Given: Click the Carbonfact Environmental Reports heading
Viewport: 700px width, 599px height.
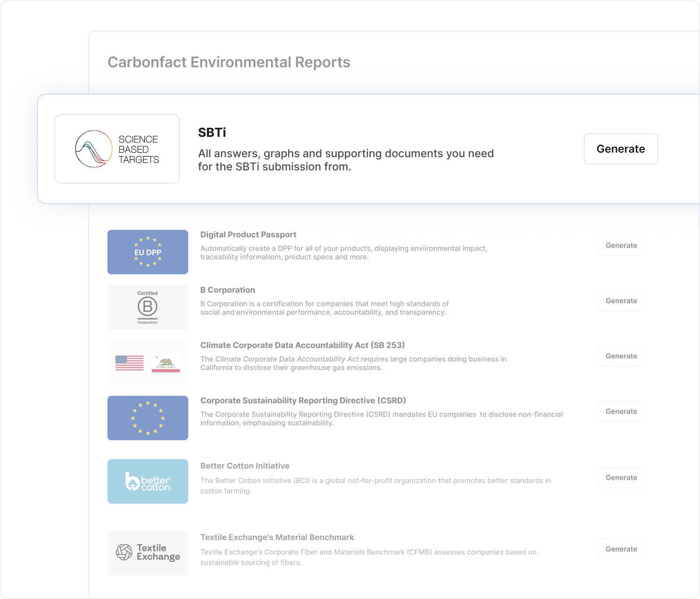Looking at the screenshot, I should point(229,62).
